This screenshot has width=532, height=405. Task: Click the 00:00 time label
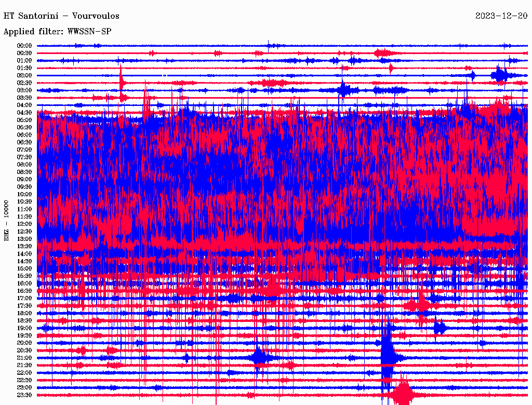pos(24,46)
